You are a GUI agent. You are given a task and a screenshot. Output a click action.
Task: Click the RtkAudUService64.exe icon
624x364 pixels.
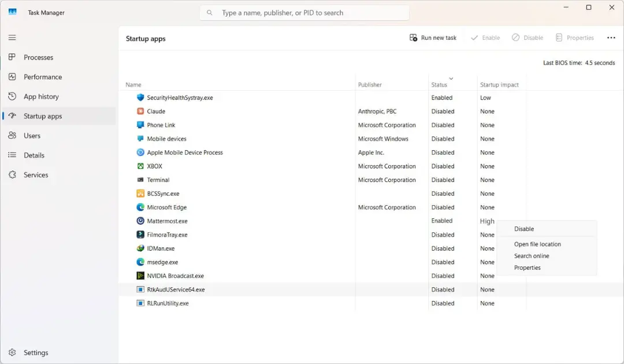point(140,289)
